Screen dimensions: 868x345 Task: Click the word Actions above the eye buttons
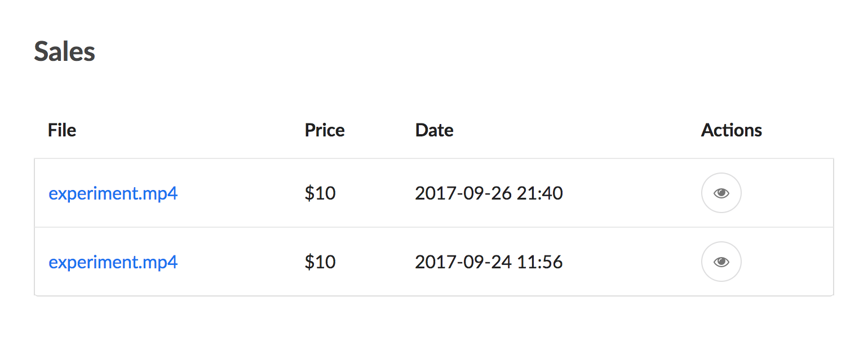(x=732, y=130)
